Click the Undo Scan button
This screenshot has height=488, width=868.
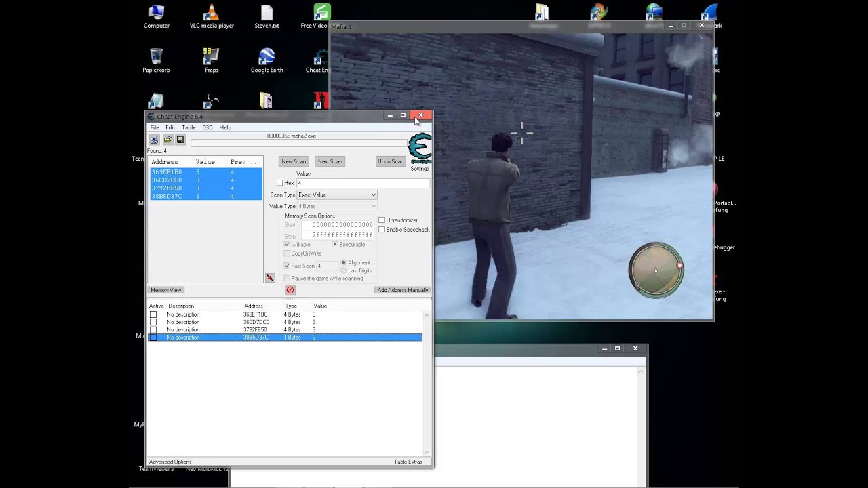[x=391, y=161]
